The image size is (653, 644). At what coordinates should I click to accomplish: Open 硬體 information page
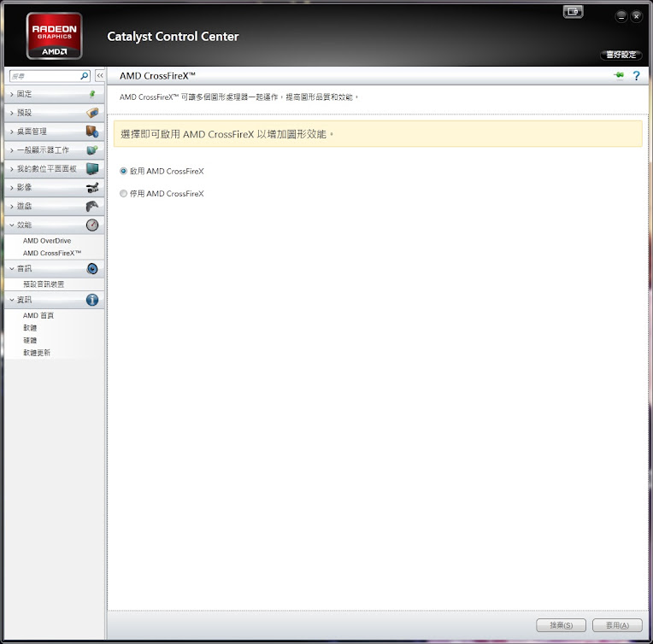click(x=30, y=341)
